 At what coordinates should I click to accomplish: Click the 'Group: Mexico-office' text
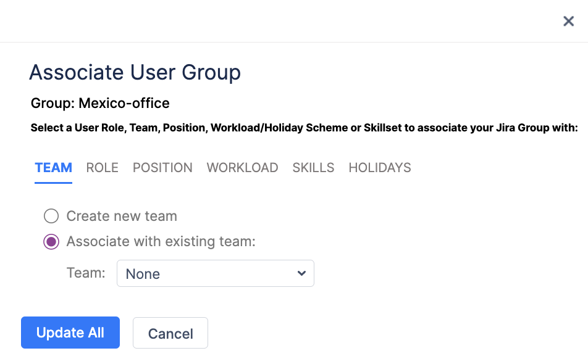pos(100,103)
